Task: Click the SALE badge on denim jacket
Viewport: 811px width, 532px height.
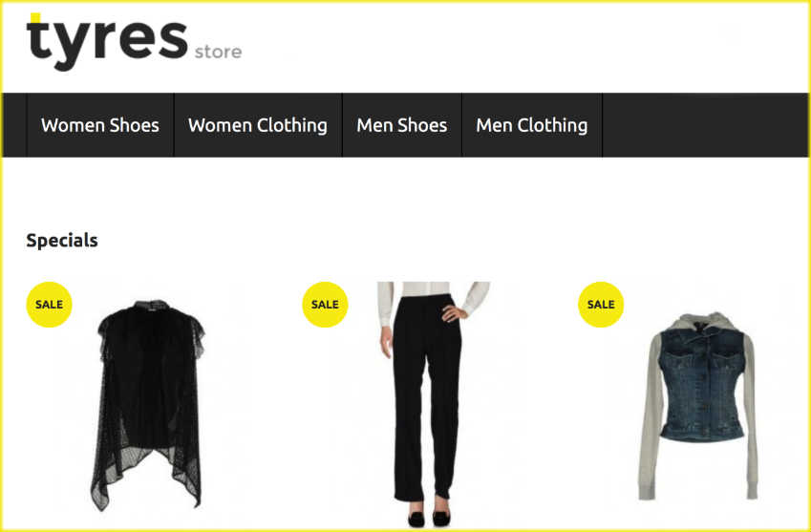Action: [x=601, y=305]
